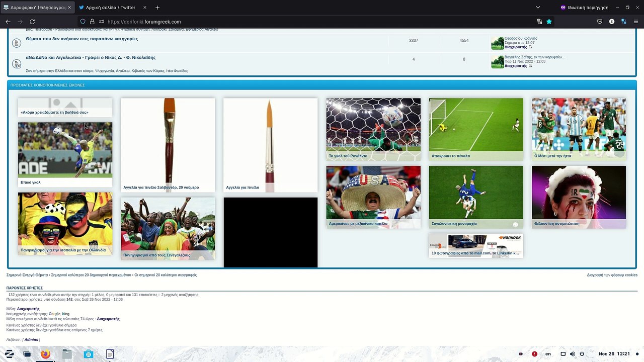Open forum 'Θέματα που δεν ανήκουν στις παραπάνω κατηγορίες'
Screen dimensions: 644x362
82,39
